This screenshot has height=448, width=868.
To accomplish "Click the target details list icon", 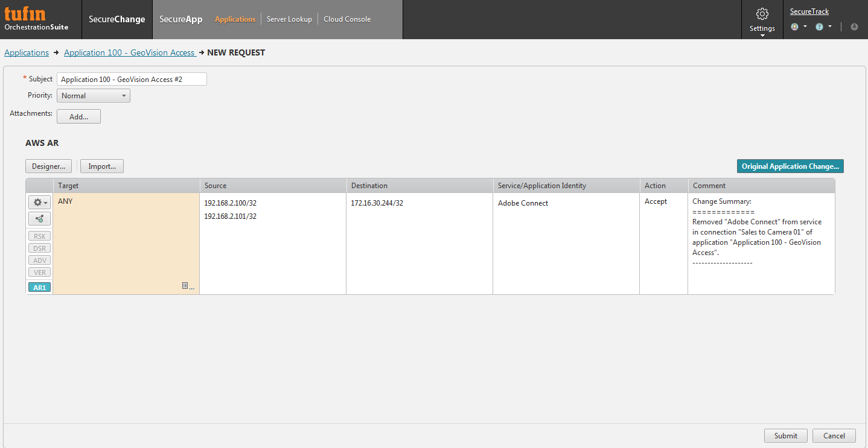I will click(187, 286).
